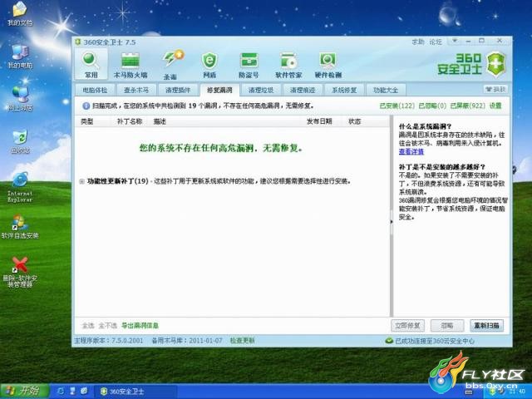Screen dimensions: 532x399
Task: Switch to 系统修复 tab
Action: coord(344,91)
